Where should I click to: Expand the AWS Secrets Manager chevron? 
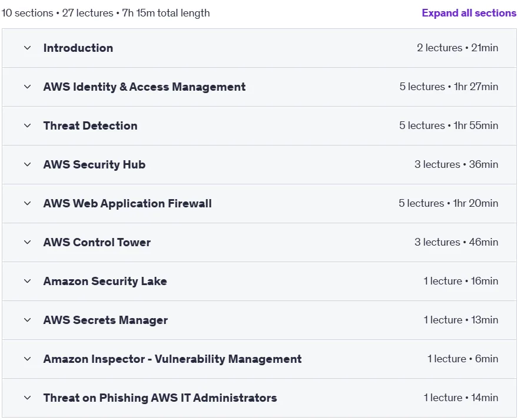[28, 320]
